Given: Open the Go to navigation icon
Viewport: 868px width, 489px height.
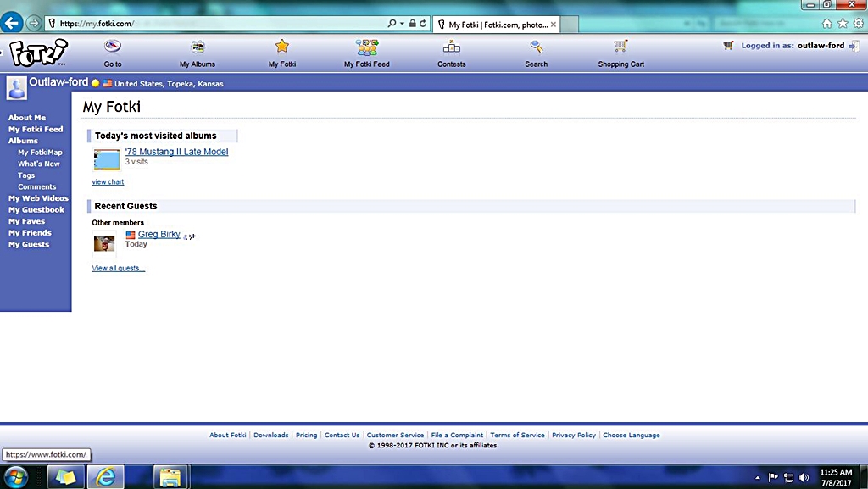Looking at the screenshot, I should tap(113, 47).
